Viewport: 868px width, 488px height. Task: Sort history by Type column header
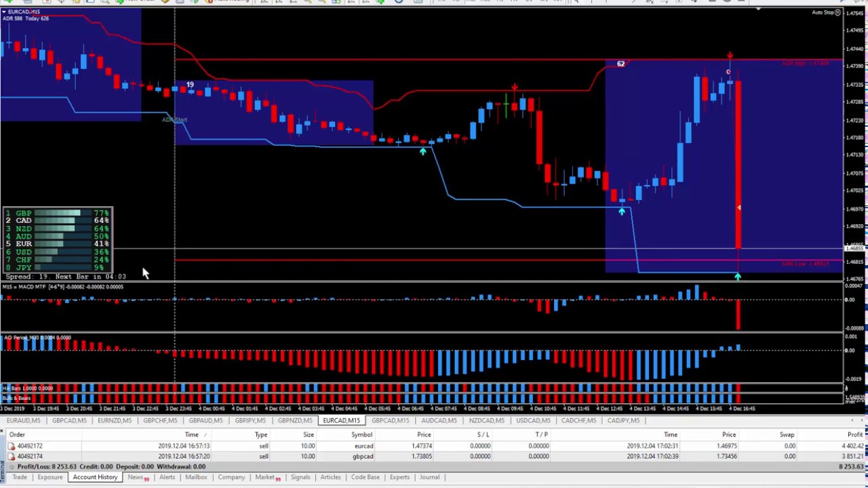pyautogui.click(x=261, y=434)
